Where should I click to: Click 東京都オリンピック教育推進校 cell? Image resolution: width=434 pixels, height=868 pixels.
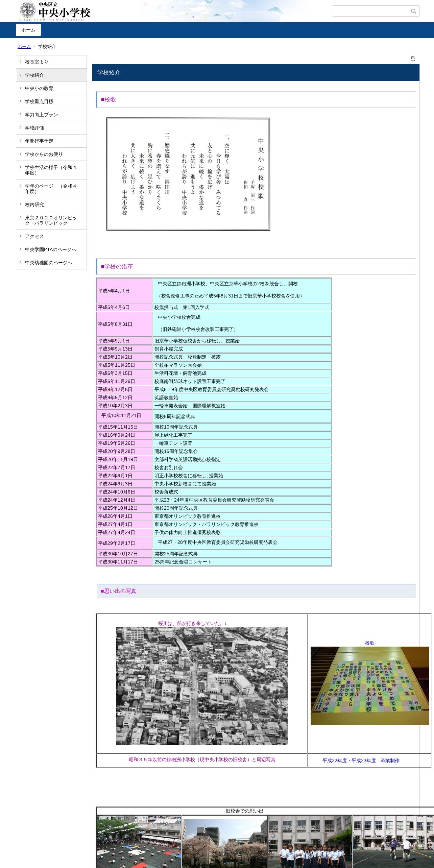pos(242,516)
